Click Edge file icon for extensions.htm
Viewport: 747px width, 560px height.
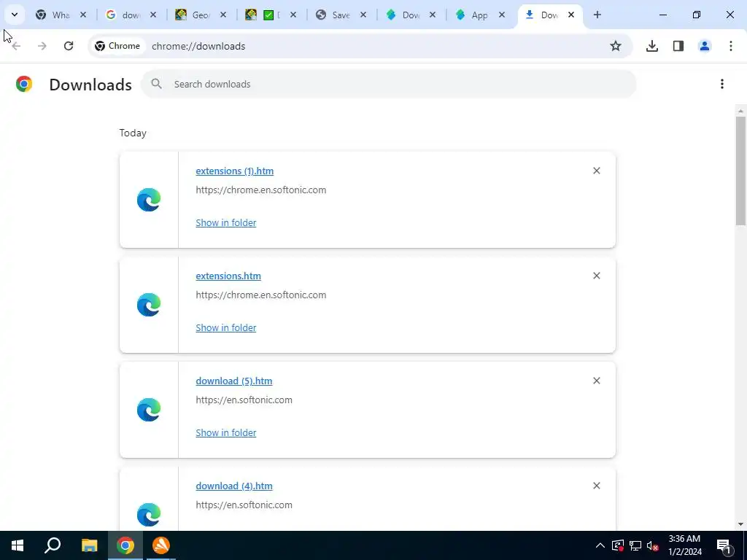pos(149,305)
